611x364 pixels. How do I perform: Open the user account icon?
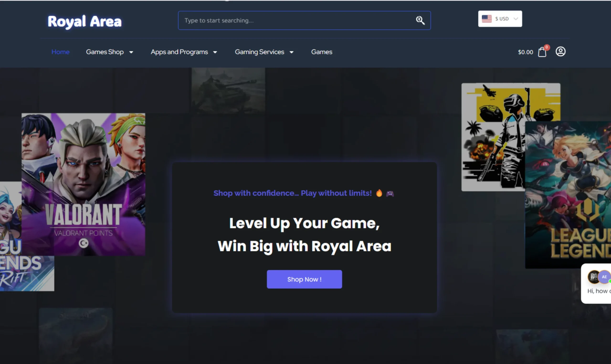tap(560, 52)
